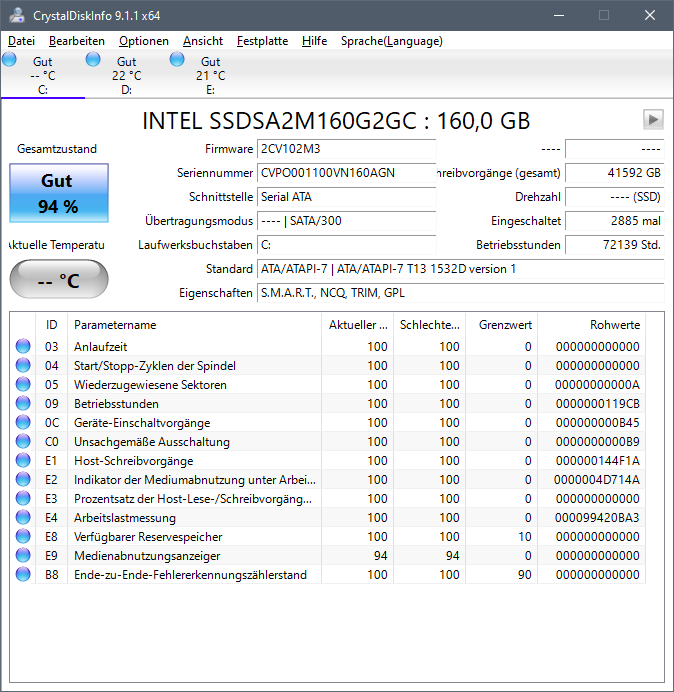The height and width of the screenshot is (692, 674).
Task: Click the blue status orb for drive C:
Action: point(9,60)
